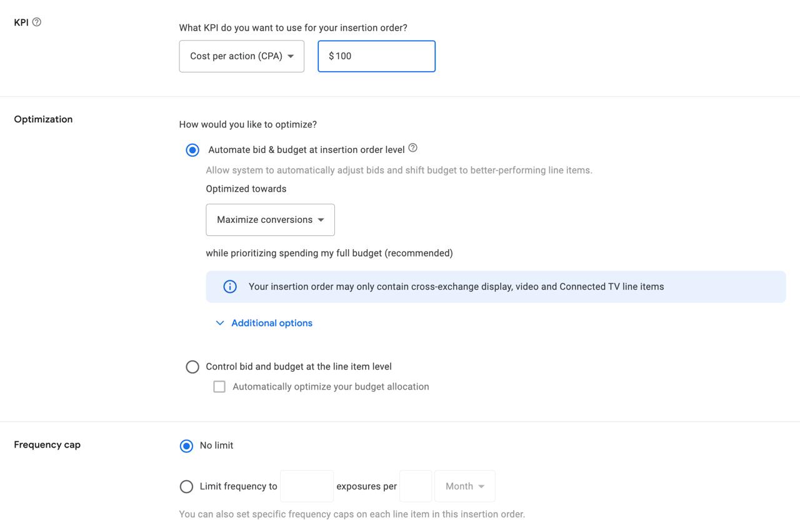The width and height of the screenshot is (800, 532).
Task: Click the info icon in the blue notice
Action: (230, 287)
